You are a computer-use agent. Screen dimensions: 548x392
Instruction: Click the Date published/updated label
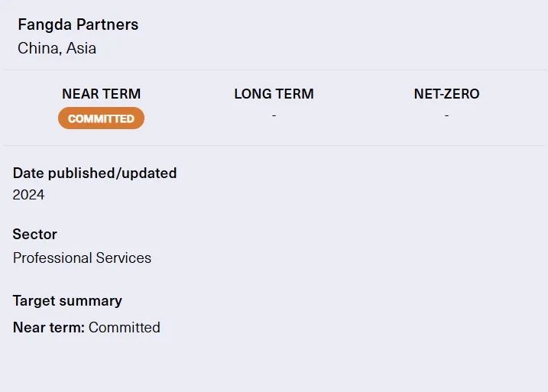(95, 173)
